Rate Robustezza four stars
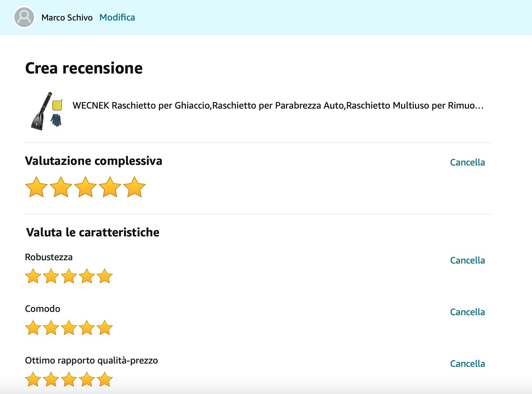This screenshot has height=394, width=532. tap(87, 276)
